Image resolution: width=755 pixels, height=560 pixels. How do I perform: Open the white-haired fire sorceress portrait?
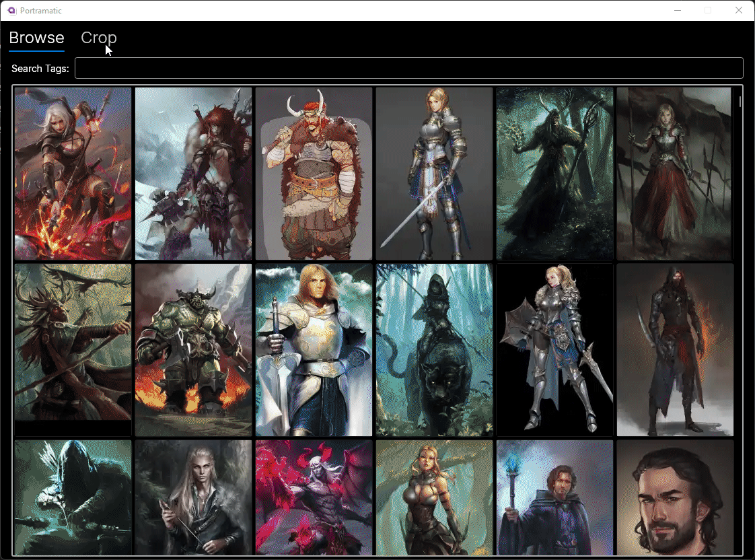(x=72, y=172)
